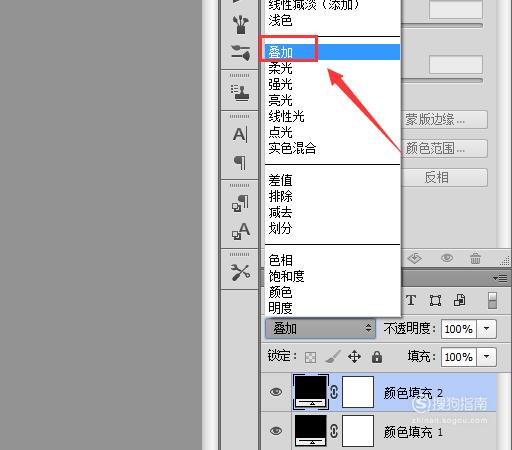This screenshot has height=450, width=512.
Task: Open the Layers panel flyout menu icon
Action: click(500, 278)
